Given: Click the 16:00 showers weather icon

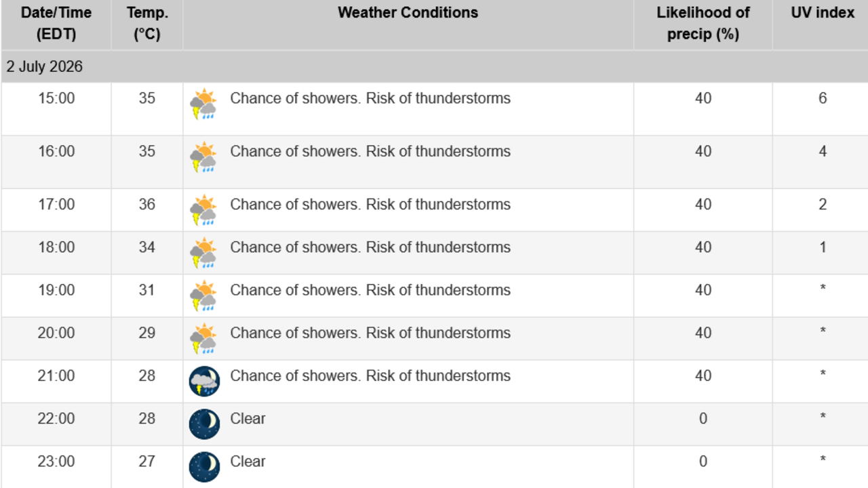Looking at the screenshot, I should tap(203, 157).
